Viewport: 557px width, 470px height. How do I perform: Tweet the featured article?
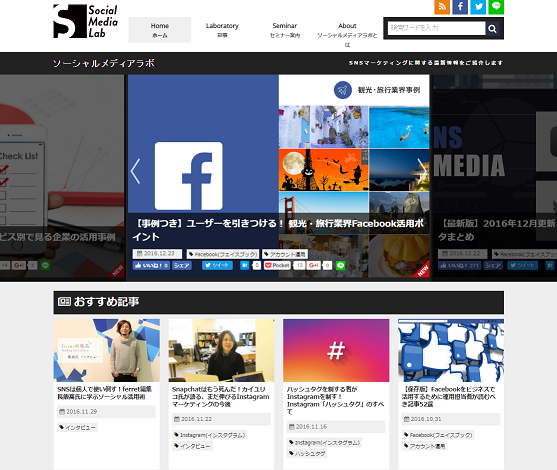(x=217, y=265)
